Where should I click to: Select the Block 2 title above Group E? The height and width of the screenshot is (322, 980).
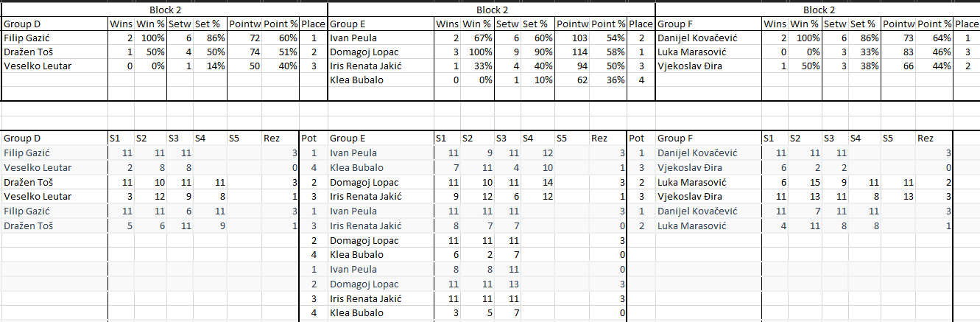(x=492, y=10)
